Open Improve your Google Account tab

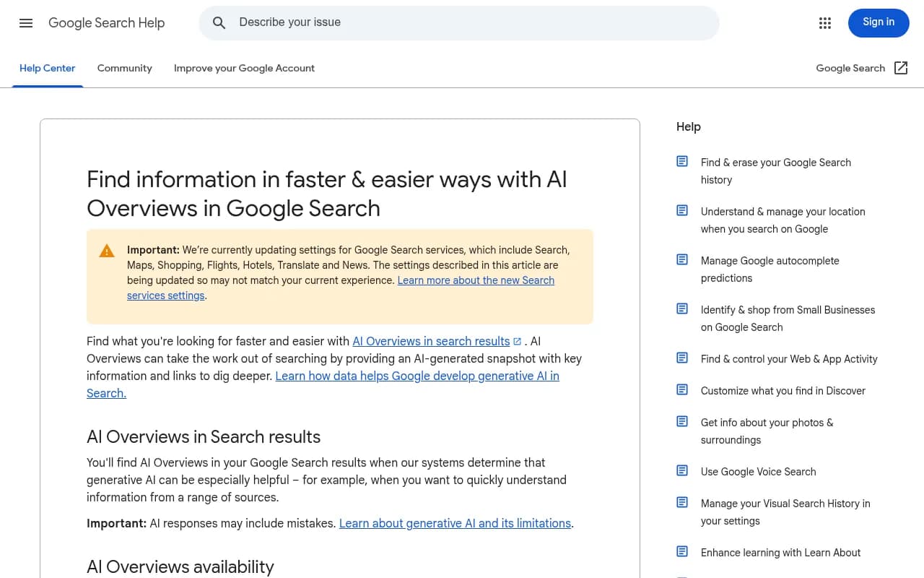[244, 68]
